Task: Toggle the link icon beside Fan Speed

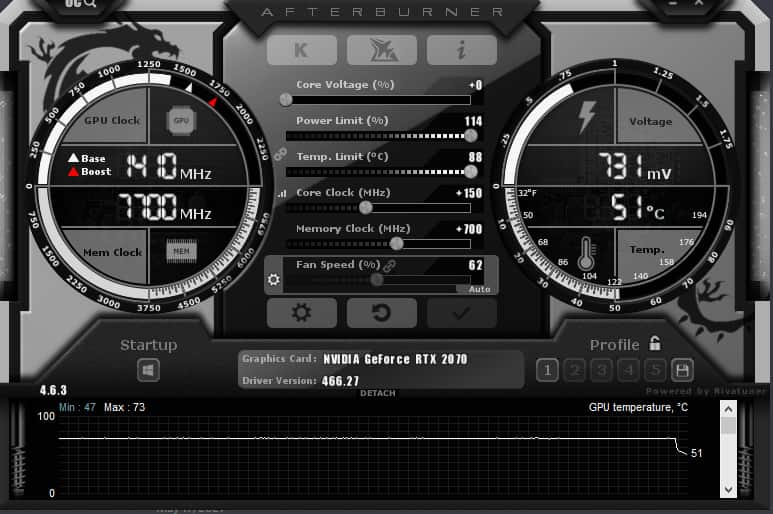Action: point(389,266)
